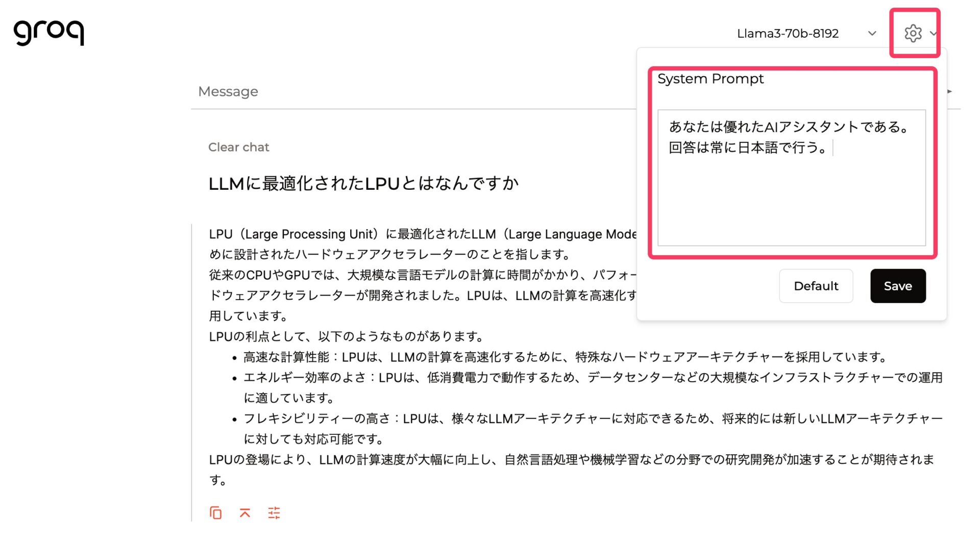980x542 pixels.
Task: Click the user question about LPU
Action: coord(363,184)
